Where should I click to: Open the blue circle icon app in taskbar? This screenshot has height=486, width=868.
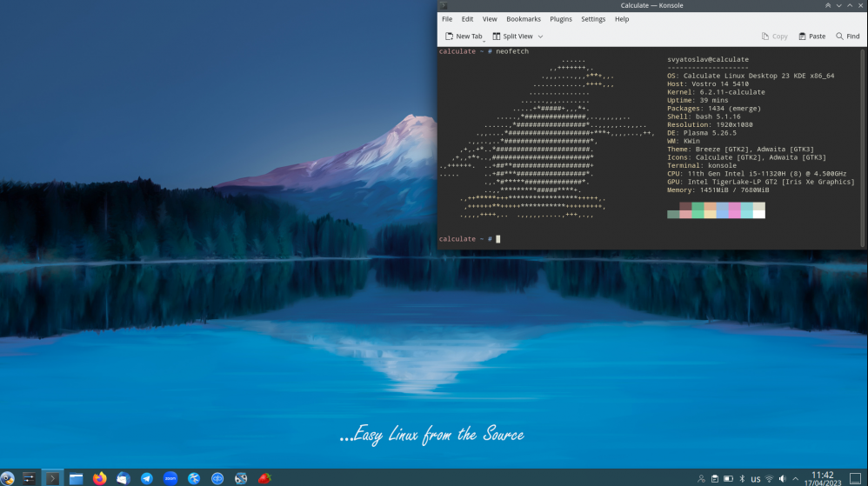[x=217, y=478]
